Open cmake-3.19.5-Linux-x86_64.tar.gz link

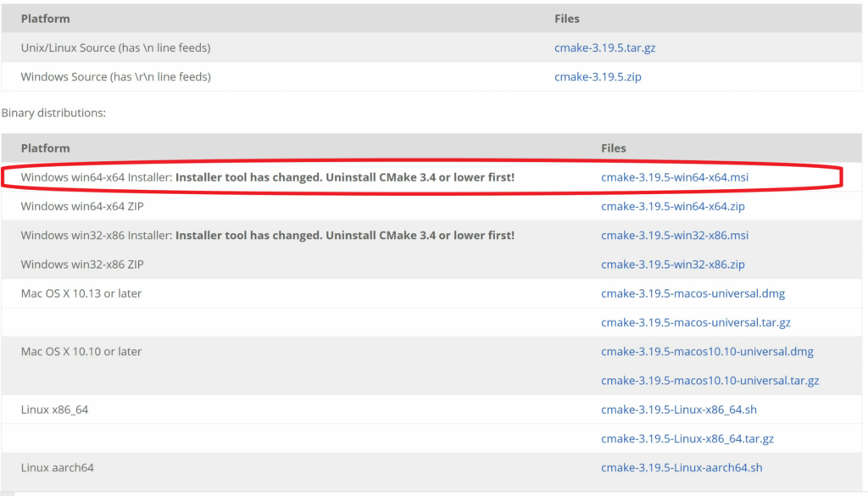point(687,438)
